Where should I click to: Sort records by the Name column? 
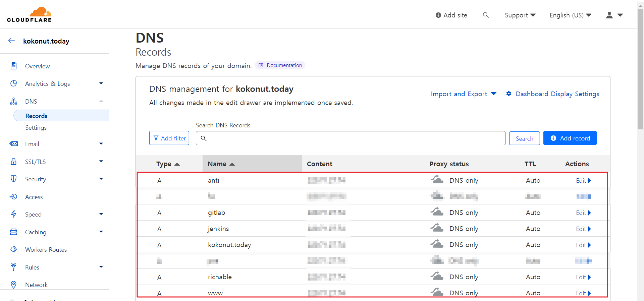pyautogui.click(x=221, y=164)
